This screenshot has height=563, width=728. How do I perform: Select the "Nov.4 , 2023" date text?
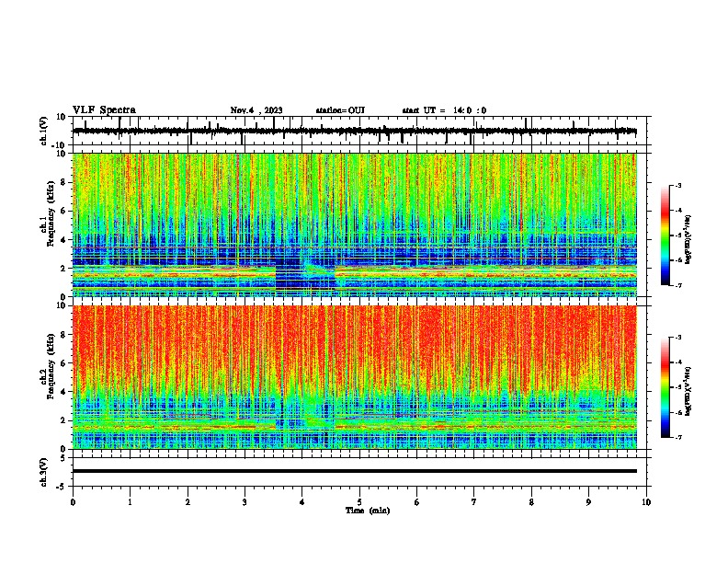coord(256,110)
